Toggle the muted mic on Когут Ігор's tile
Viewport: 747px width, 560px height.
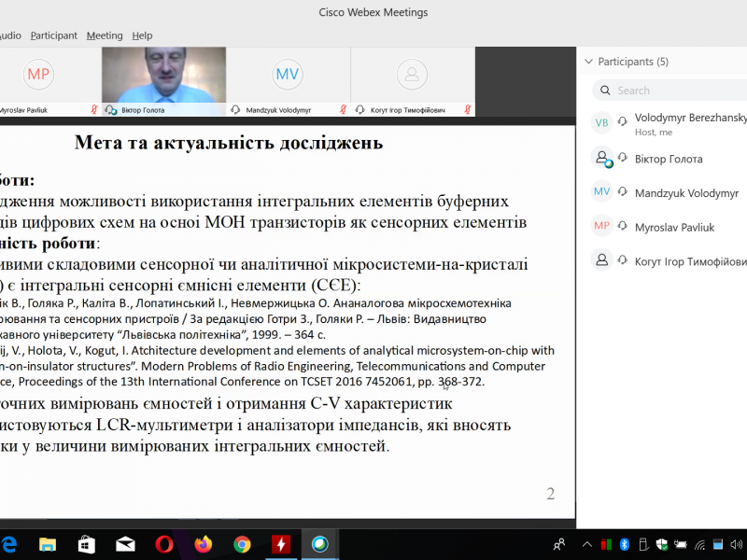point(466,109)
